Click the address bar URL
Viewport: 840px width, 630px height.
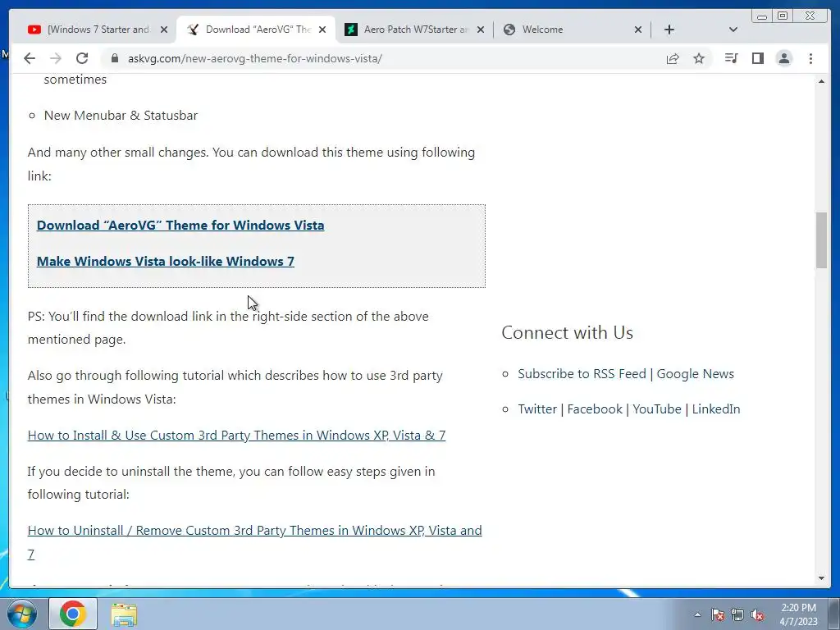[255, 58]
